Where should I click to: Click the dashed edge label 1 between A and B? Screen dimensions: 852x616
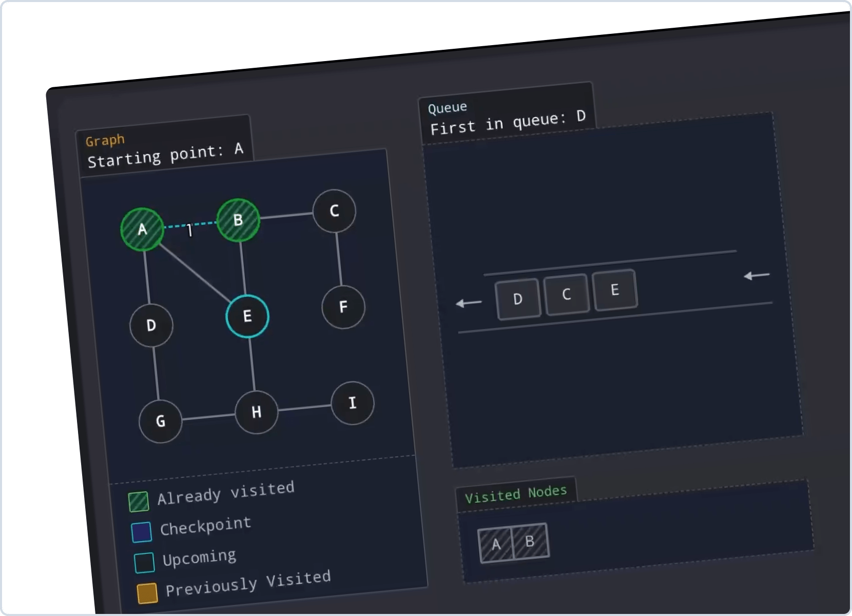pyautogui.click(x=189, y=230)
